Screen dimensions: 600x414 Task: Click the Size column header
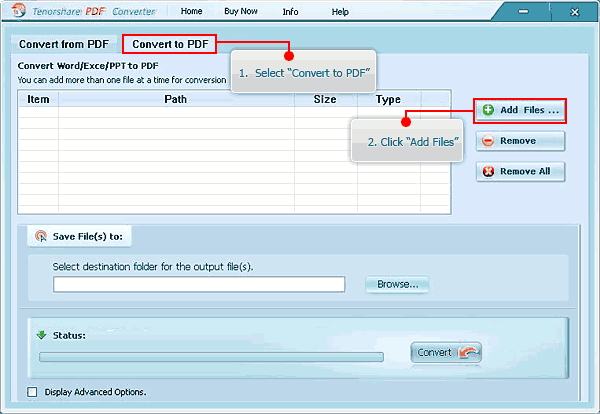pos(325,99)
